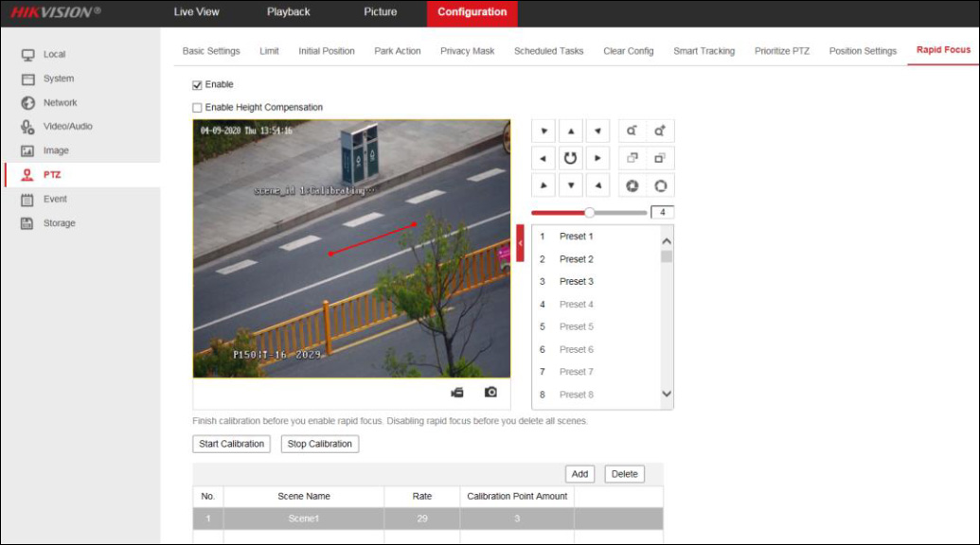The height and width of the screenshot is (545, 980).
Task: Click the Add button above the table
Action: [x=579, y=474]
